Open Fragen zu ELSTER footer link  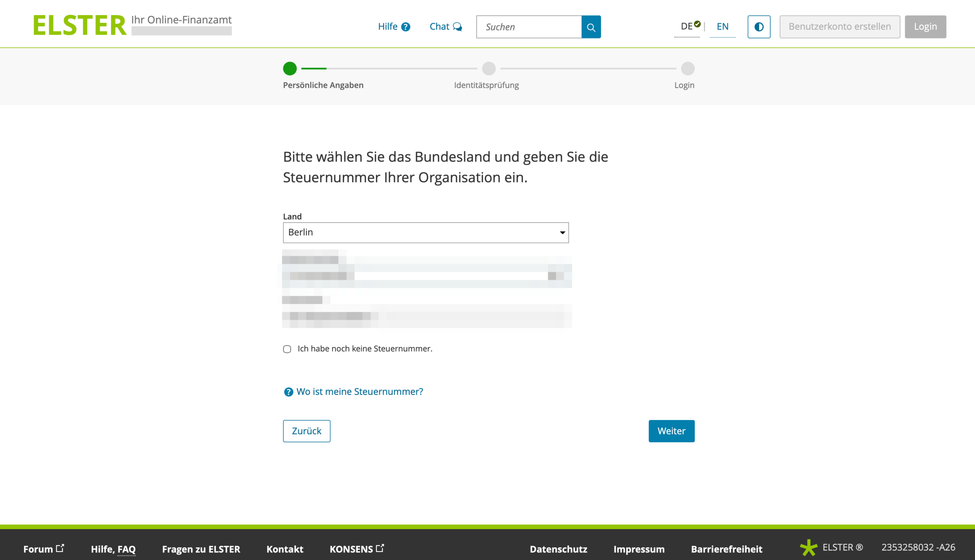click(x=201, y=549)
